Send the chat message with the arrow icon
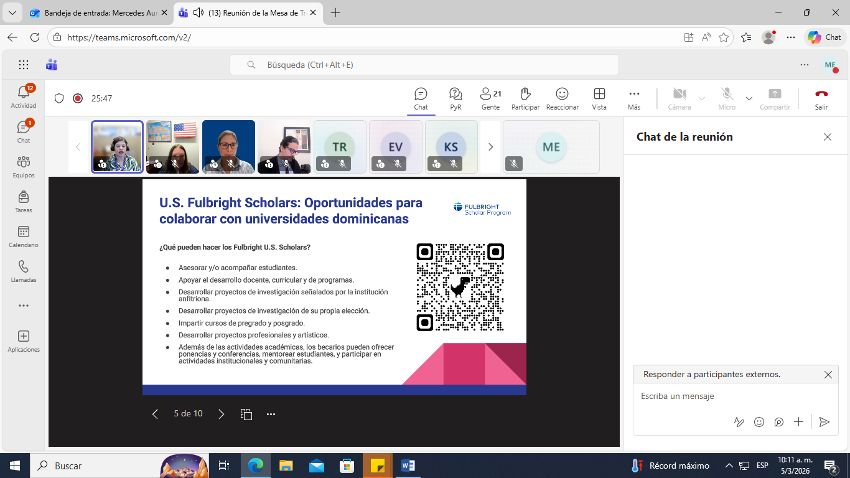Viewport: 850px width, 478px height. point(824,422)
